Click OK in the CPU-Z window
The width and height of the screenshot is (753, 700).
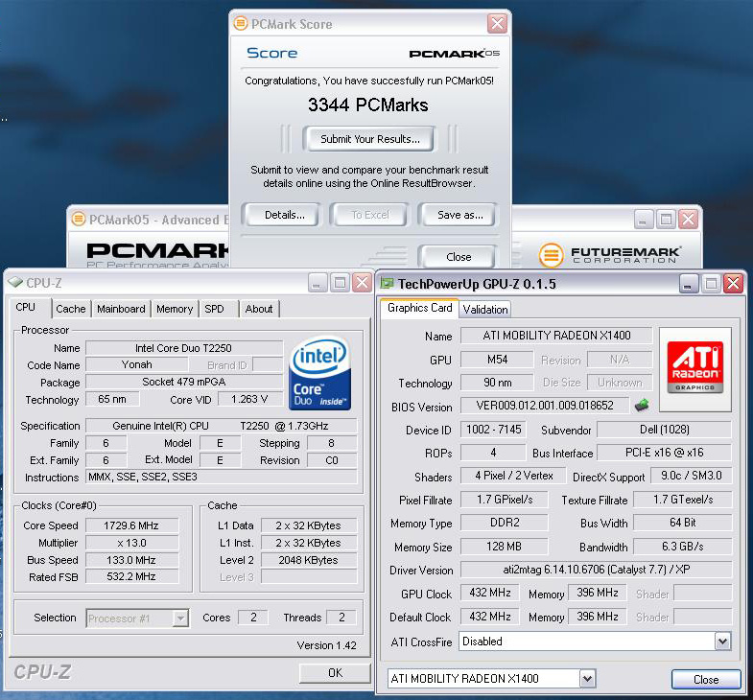(x=335, y=672)
